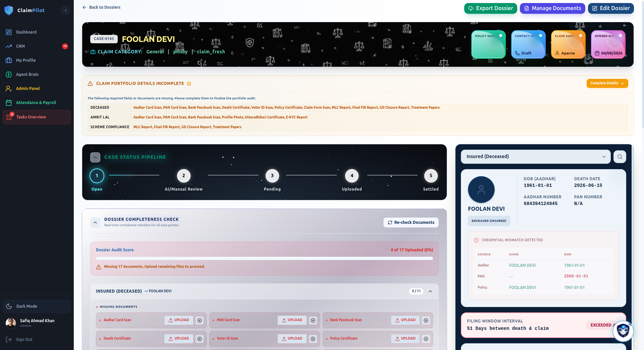Upload the Bank Passbook Scan

pyautogui.click(x=405, y=320)
